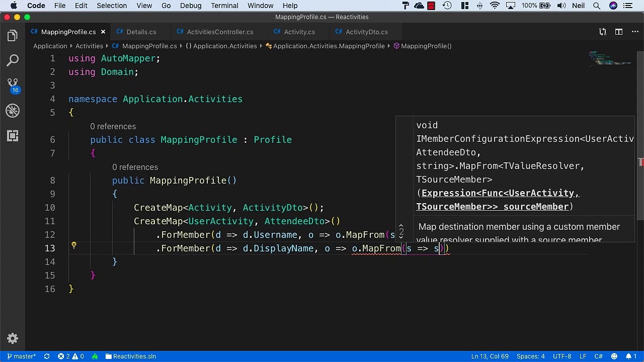Screen dimensions: 644x362
Task: Click the editor vertical scrollbar
Action: (640, 135)
